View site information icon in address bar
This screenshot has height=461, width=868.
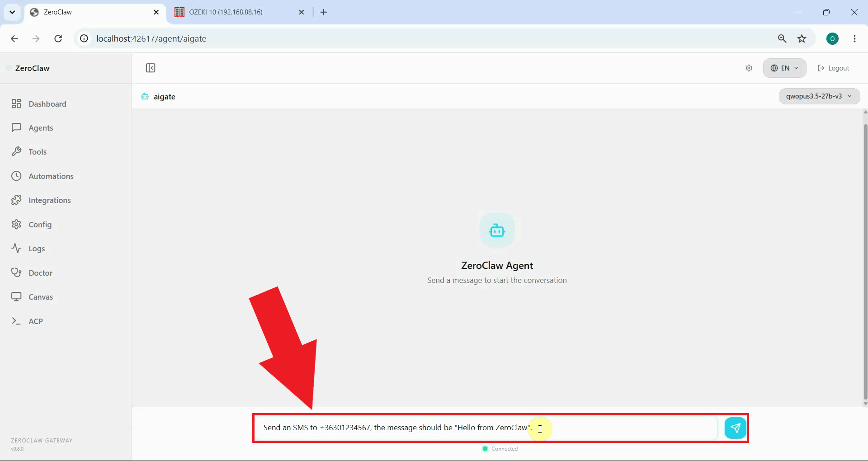click(84, 38)
